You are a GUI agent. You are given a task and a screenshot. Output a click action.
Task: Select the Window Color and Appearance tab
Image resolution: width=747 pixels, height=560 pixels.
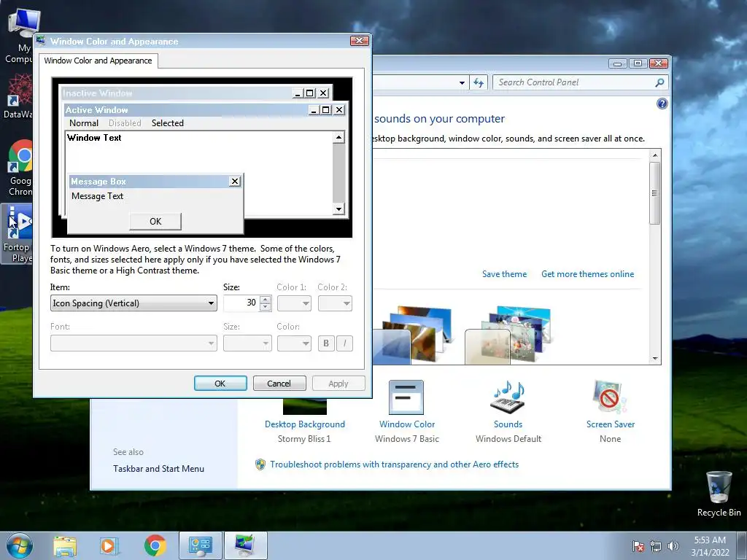click(x=98, y=61)
